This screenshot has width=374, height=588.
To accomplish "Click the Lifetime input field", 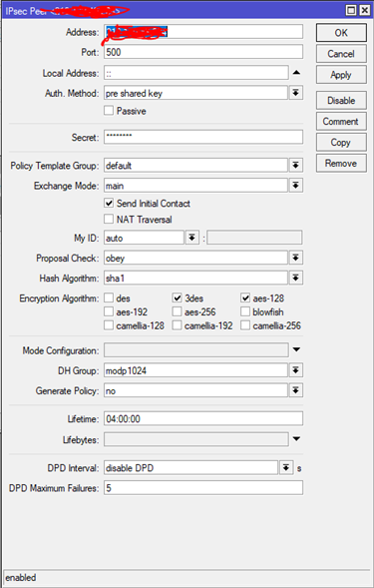I will [x=203, y=418].
